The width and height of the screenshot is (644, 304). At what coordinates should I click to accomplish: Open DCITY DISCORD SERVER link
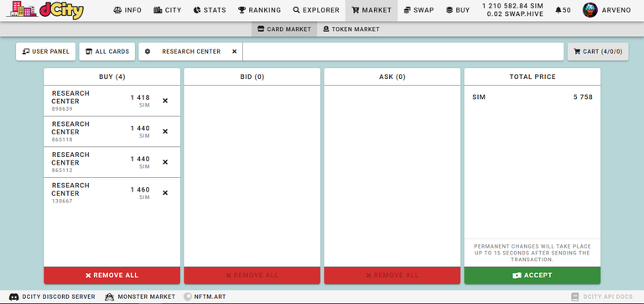52,296
